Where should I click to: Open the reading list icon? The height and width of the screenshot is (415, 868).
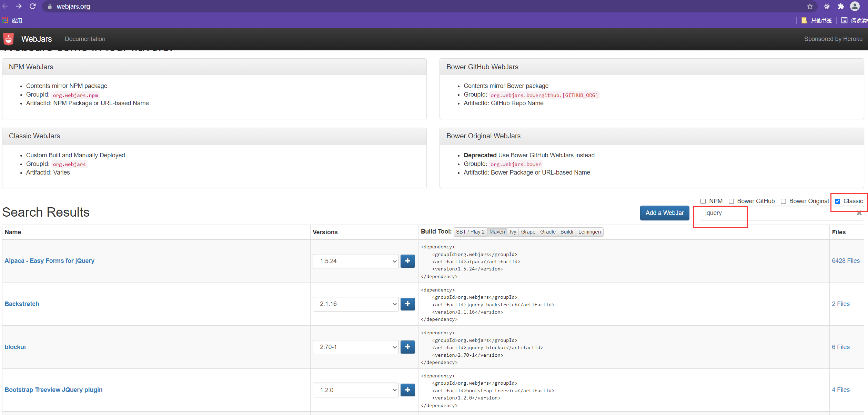pos(844,20)
